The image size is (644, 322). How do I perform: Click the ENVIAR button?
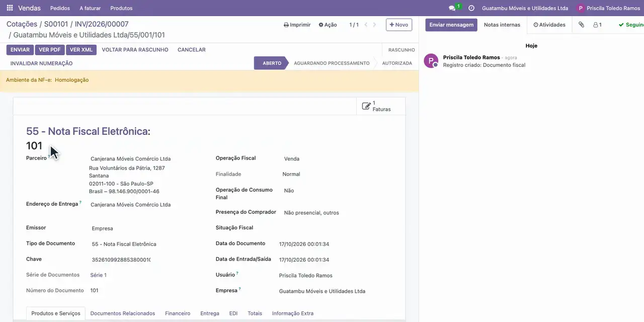(20, 50)
